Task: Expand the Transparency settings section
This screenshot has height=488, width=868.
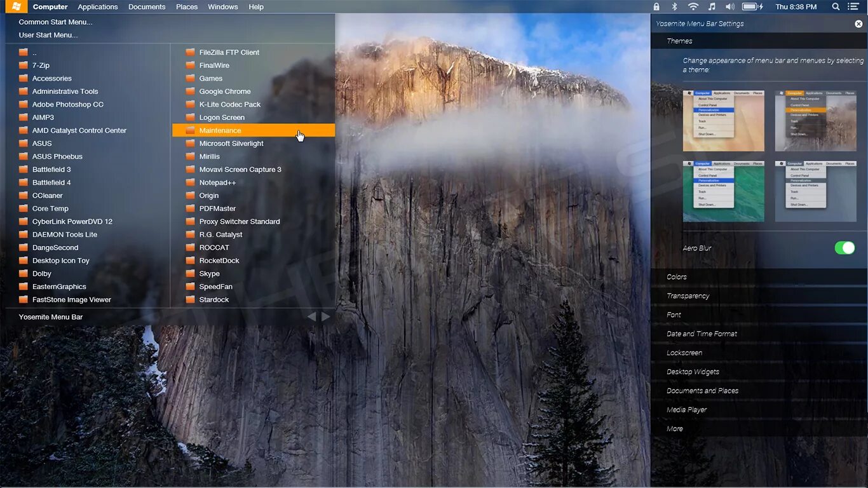Action: 759,296
